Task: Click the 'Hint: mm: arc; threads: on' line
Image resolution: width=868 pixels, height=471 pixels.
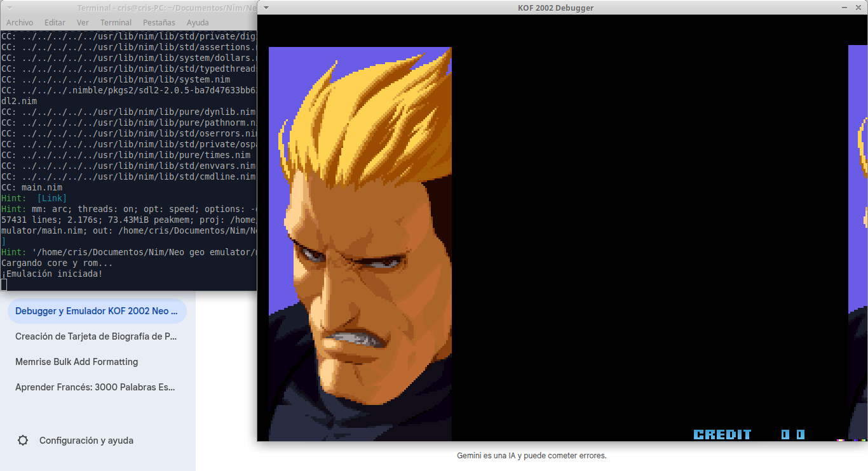Action: (x=129, y=209)
